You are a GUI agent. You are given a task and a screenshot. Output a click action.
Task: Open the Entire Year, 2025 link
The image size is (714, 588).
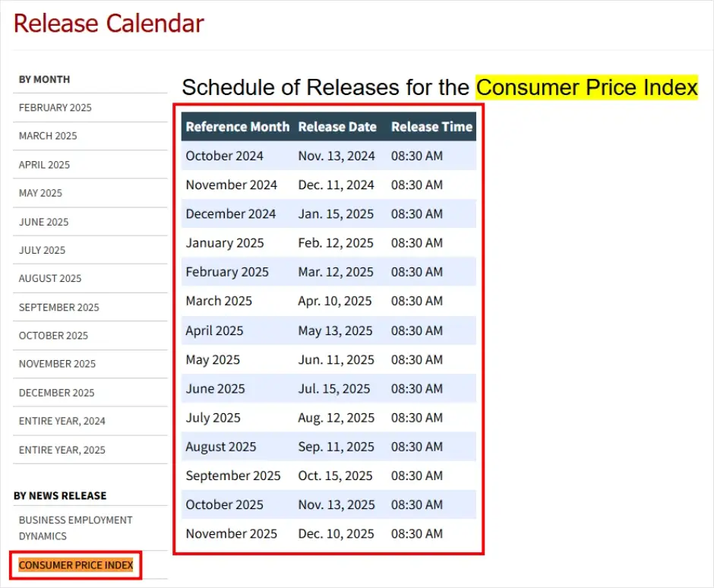pyautogui.click(x=62, y=450)
